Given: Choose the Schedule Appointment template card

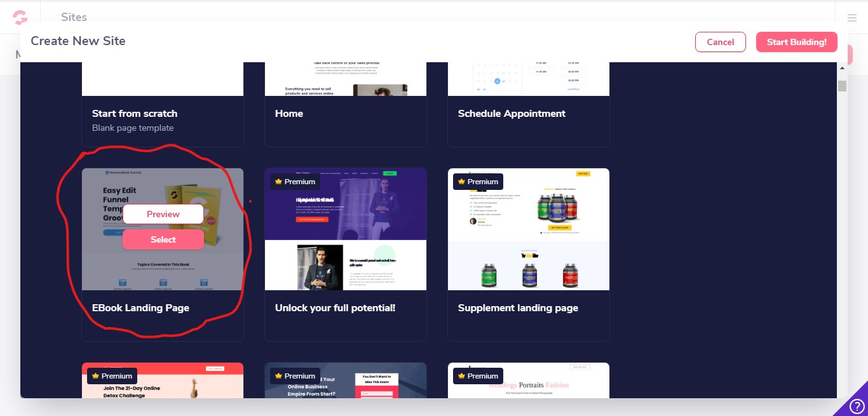Looking at the screenshot, I should tap(529, 105).
